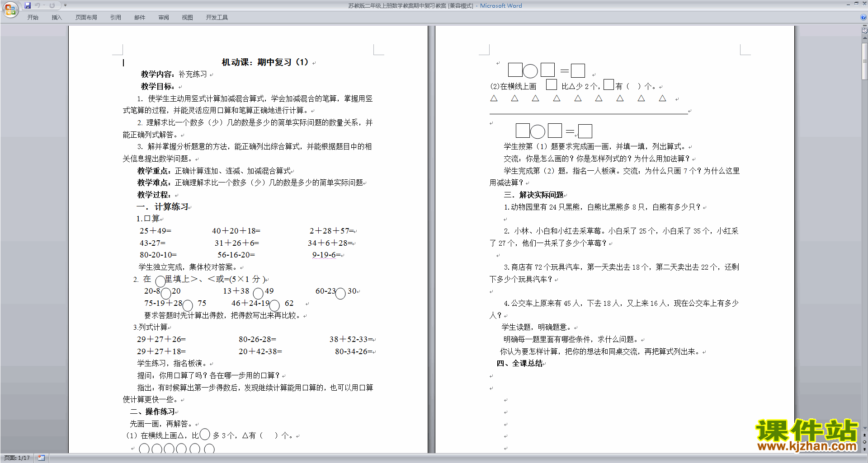Click the split-window handle above the scrollbar
Image resolution: width=868 pixels, height=463 pixels.
865,26
